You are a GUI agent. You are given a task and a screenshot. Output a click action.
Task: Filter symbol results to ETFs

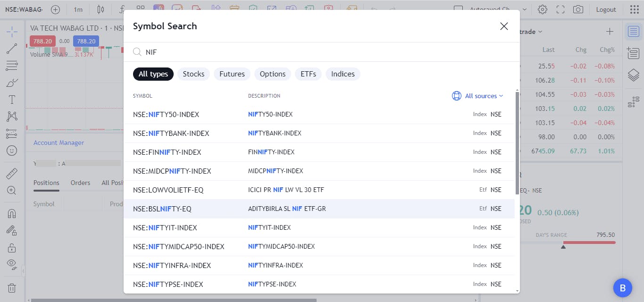[x=308, y=74]
